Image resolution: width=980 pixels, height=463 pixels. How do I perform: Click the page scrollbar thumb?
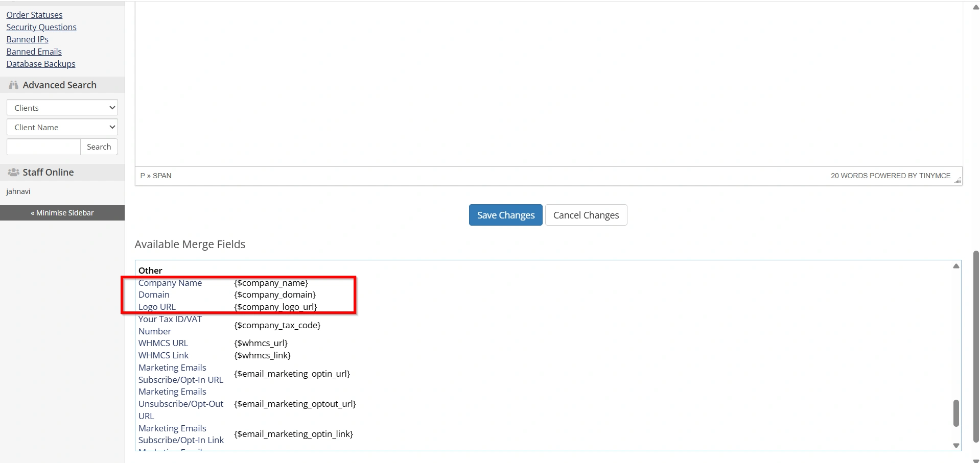pyautogui.click(x=976, y=346)
